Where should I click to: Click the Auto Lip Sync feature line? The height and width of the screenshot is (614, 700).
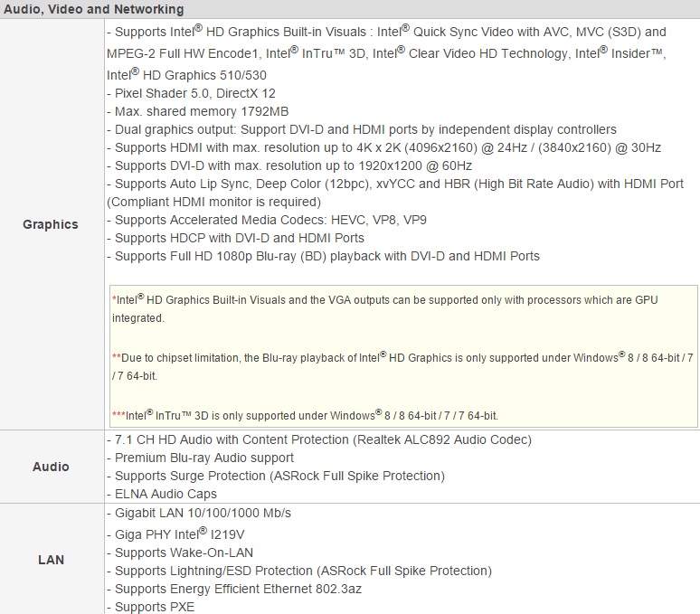[396, 184]
